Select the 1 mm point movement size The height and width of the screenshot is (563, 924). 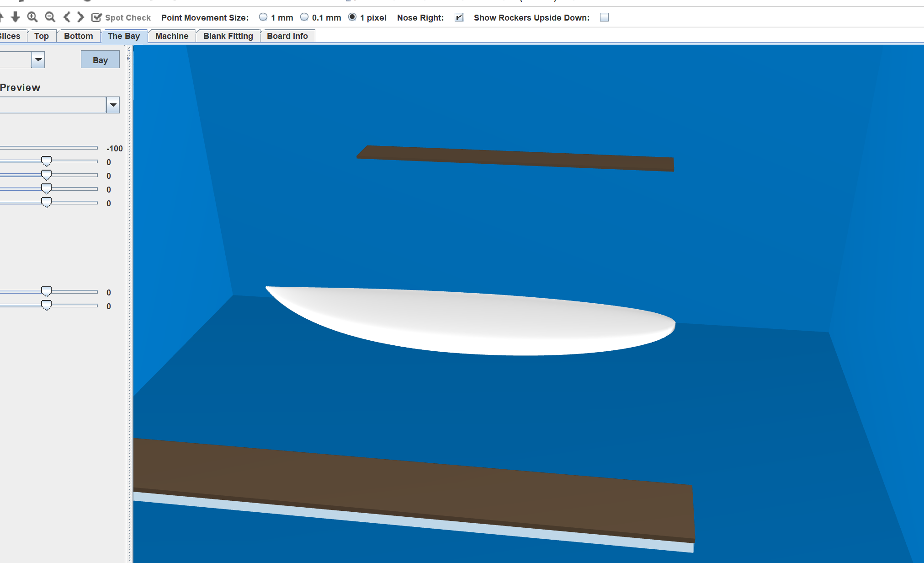263,17
